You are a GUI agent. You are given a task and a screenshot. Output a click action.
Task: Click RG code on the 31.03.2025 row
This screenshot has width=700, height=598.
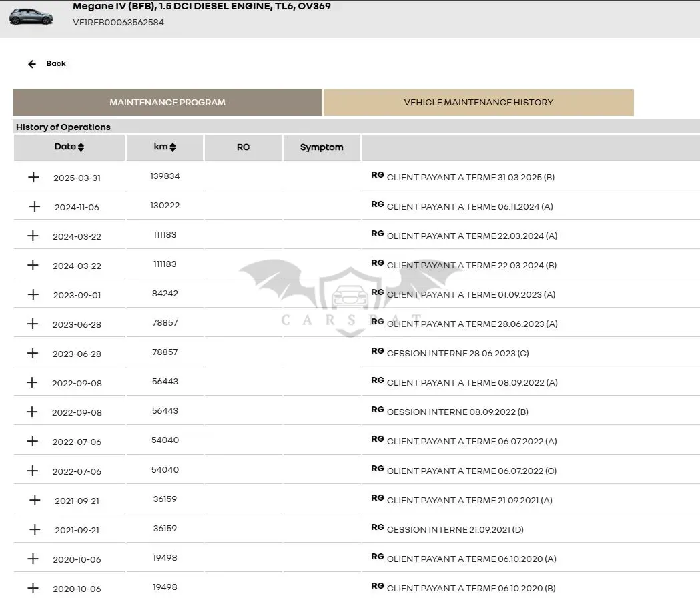point(378,175)
